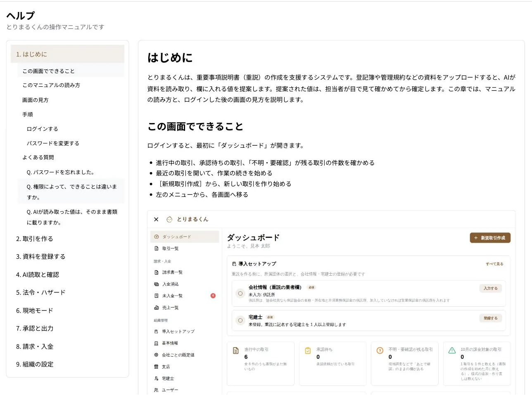Click 登録する button in 宅建士 row
The image size is (532, 395).
pyautogui.click(x=491, y=318)
